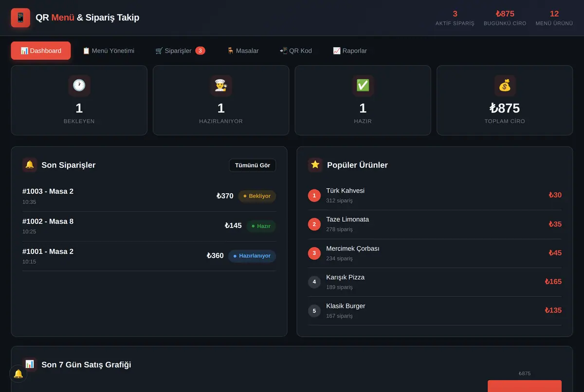
Task: Switch to the Siparişler tab
Action: click(180, 51)
